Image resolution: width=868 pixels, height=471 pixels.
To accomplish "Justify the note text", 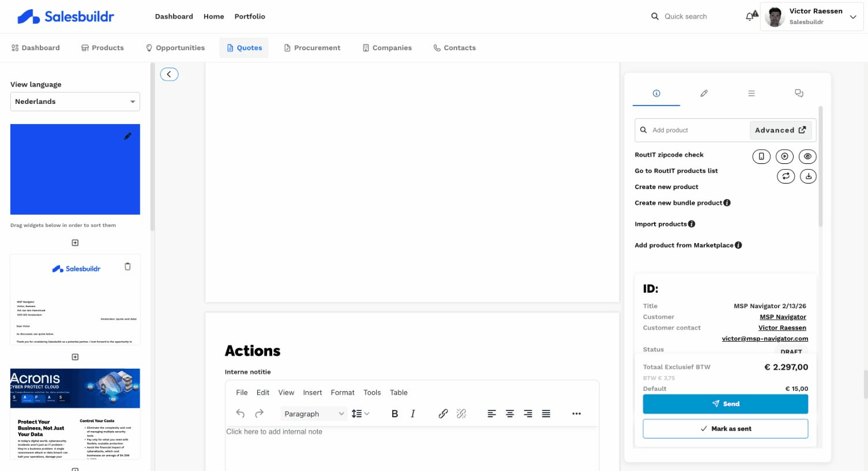I will pos(546,413).
